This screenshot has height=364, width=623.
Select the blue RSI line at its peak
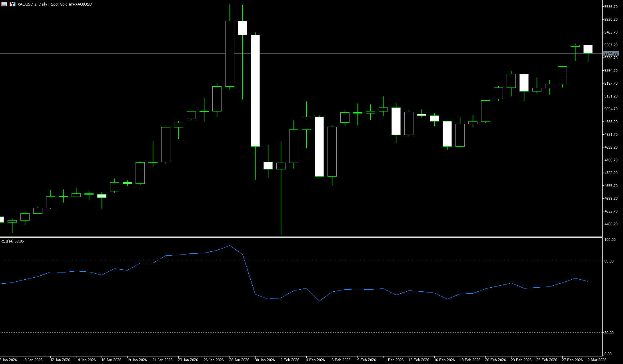point(230,246)
